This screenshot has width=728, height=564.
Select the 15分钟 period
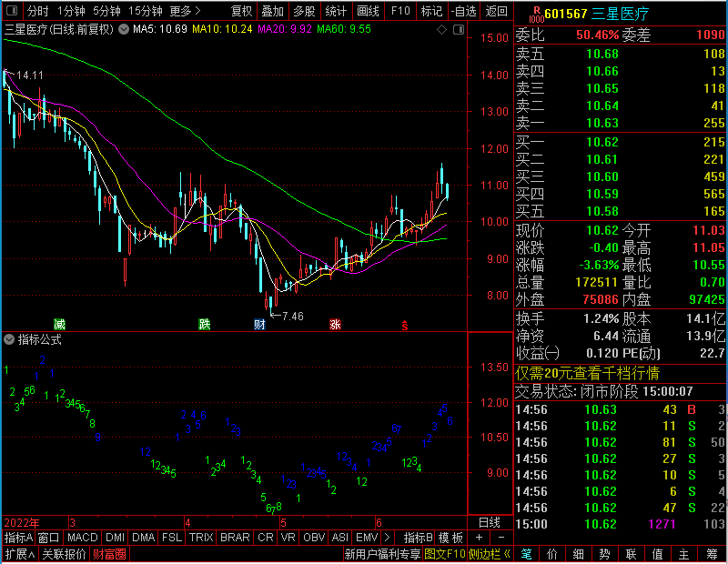coord(145,11)
